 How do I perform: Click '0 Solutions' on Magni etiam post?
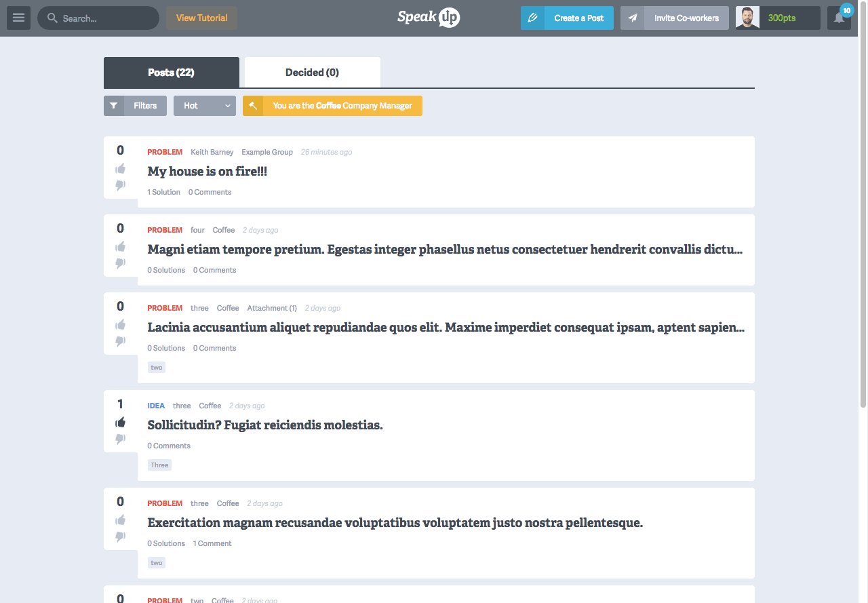click(166, 270)
